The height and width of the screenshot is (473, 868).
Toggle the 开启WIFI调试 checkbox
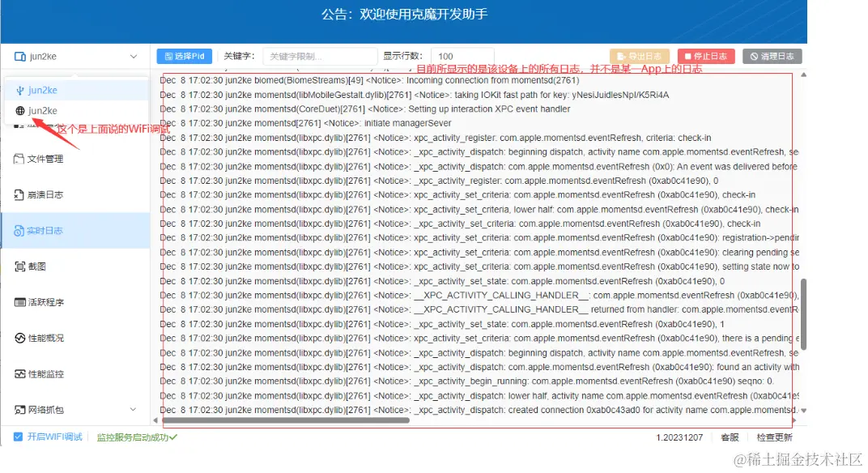tap(19, 437)
